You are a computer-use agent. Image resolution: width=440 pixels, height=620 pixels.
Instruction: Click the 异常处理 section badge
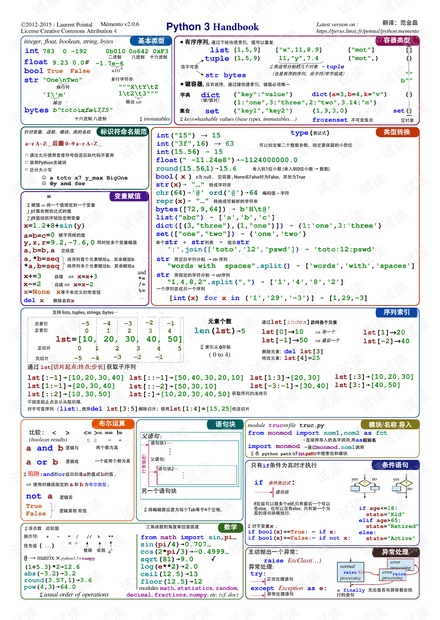(x=395, y=552)
